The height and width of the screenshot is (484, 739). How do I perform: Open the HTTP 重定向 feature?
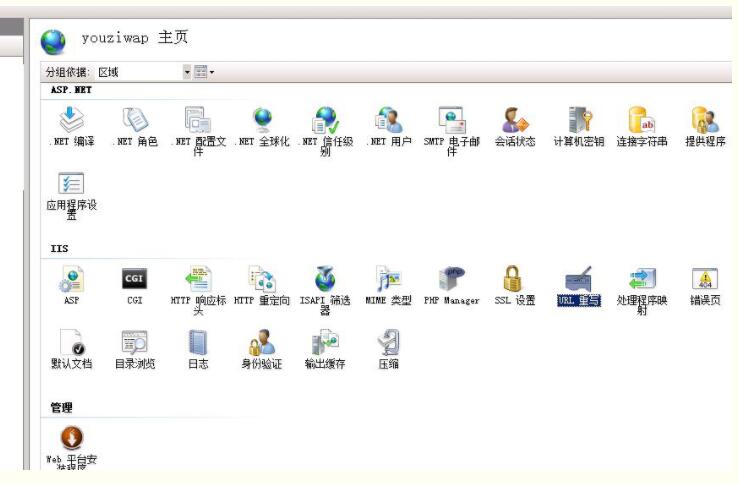point(262,285)
